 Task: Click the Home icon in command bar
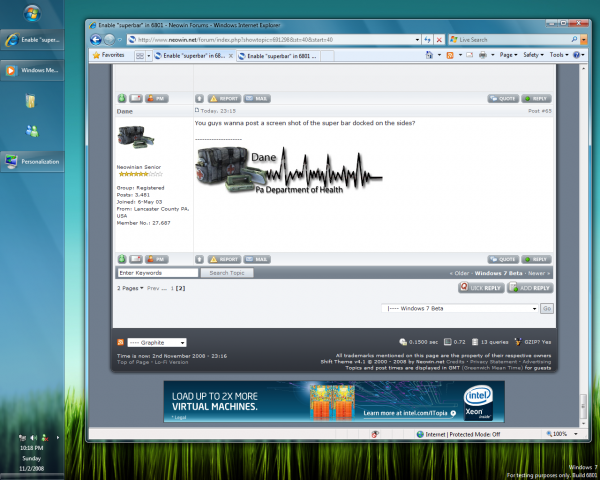pos(429,55)
